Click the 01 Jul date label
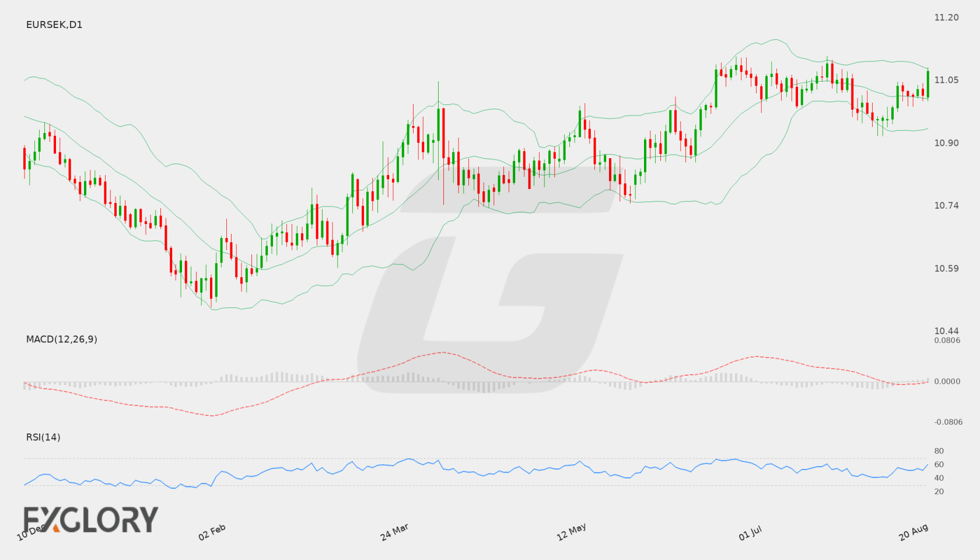This screenshot has width=980, height=560. tap(750, 532)
